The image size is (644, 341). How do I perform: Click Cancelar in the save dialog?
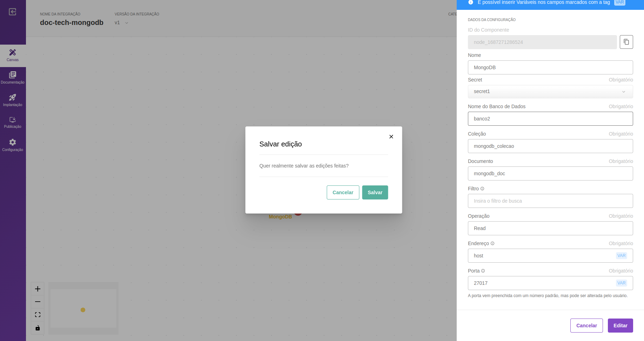coord(343,192)
